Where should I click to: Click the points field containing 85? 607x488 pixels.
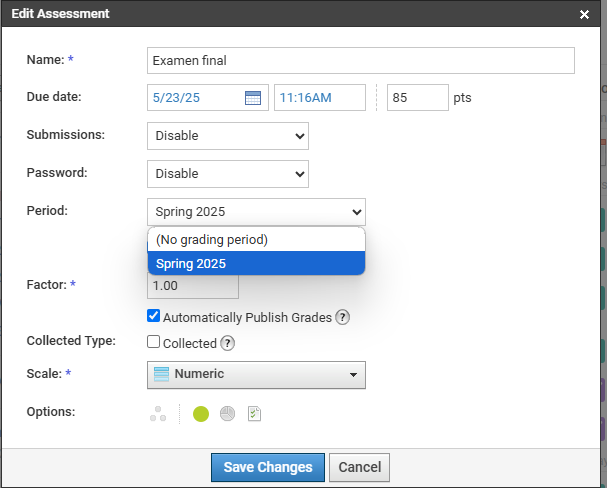pyautogui.click(x=418, y=98)
